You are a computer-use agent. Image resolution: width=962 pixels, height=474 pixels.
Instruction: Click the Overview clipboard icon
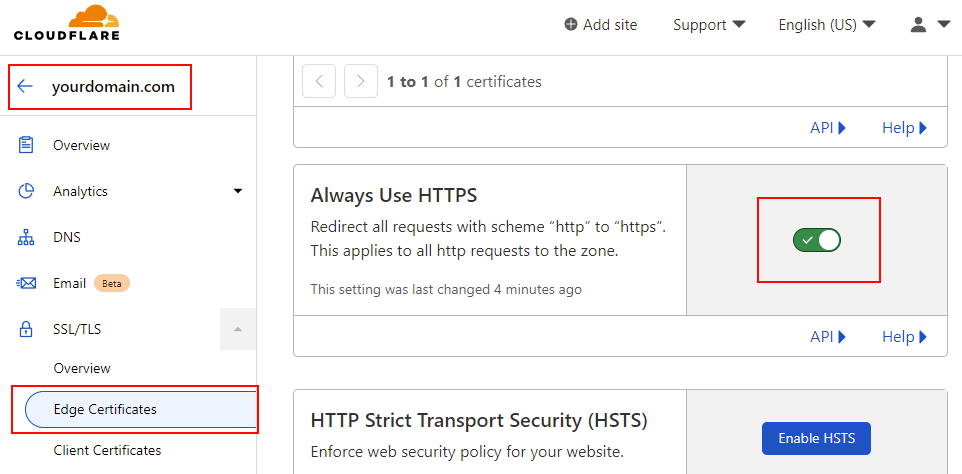pos(27,145)
